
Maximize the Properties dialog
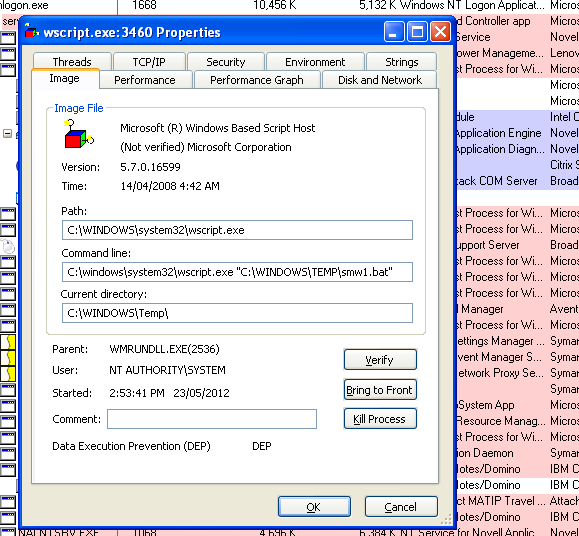point(417,32)
